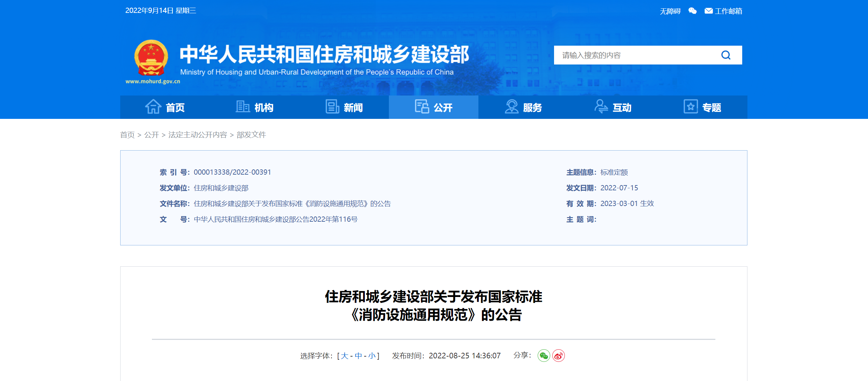Viewport: 868px width, 381px height.
Task: Open the 新闻 navigation tab
Action: 344,107
